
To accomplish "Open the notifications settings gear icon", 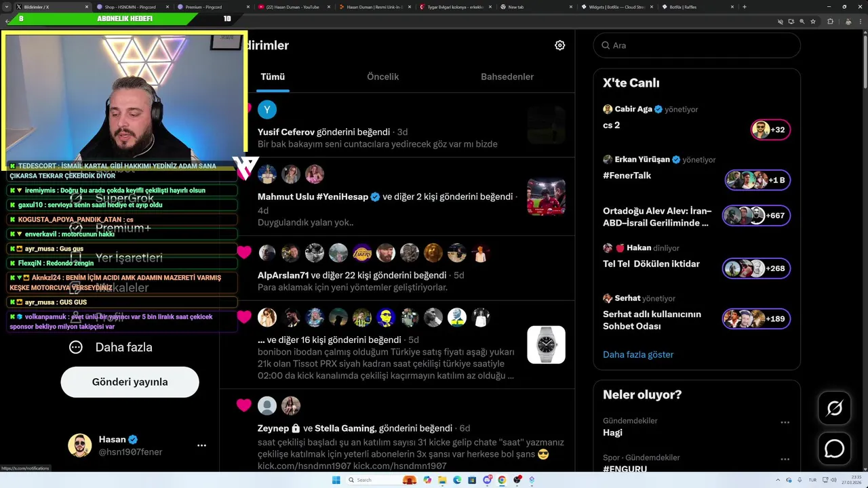I will pos(559,45).
